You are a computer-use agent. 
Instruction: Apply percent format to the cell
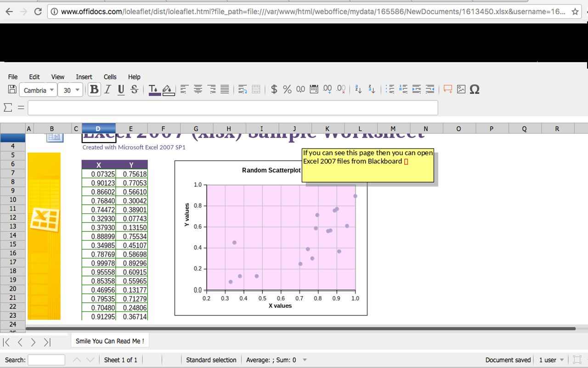click(287, 90)
